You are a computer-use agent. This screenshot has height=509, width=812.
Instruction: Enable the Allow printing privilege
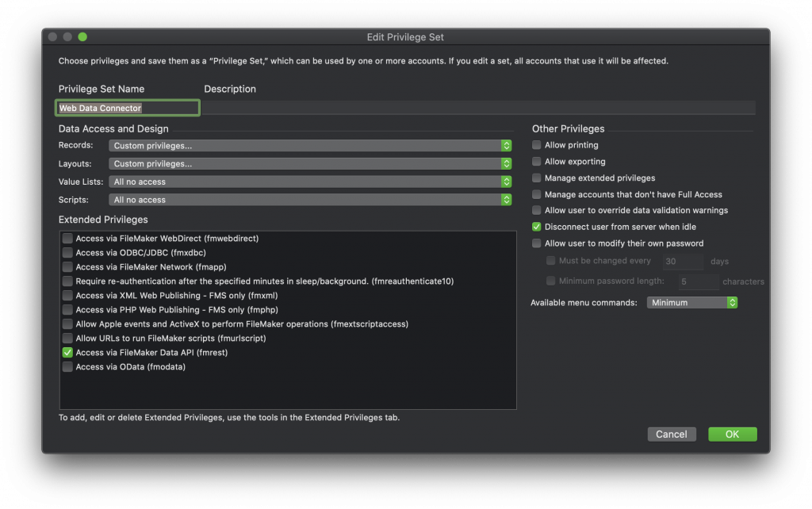(x=536, y=145)
